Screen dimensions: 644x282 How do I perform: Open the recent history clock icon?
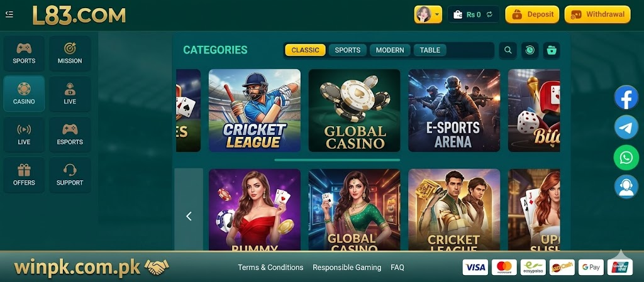(530, 50)
